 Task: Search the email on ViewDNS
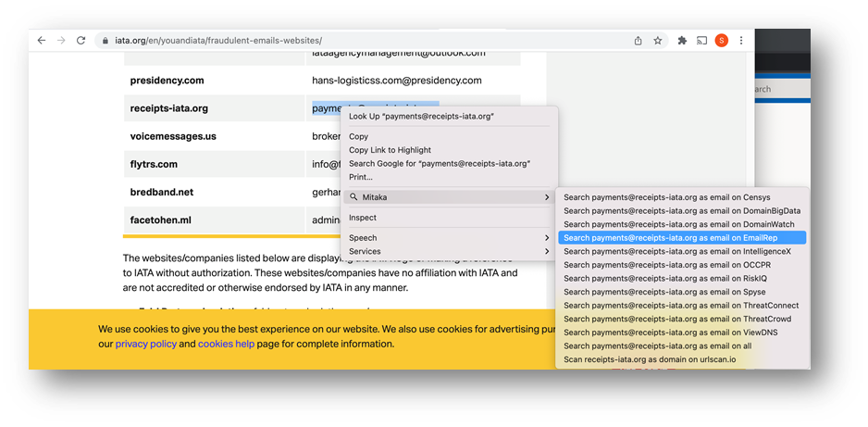682,333
